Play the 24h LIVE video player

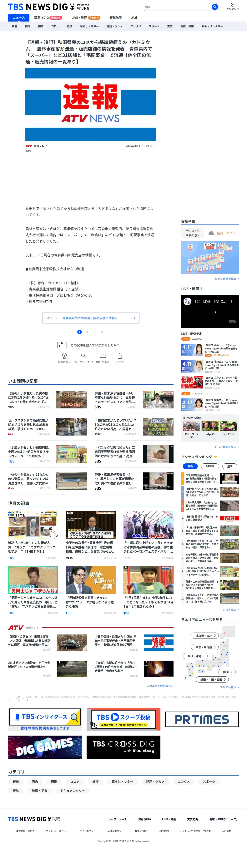(210, 311)
